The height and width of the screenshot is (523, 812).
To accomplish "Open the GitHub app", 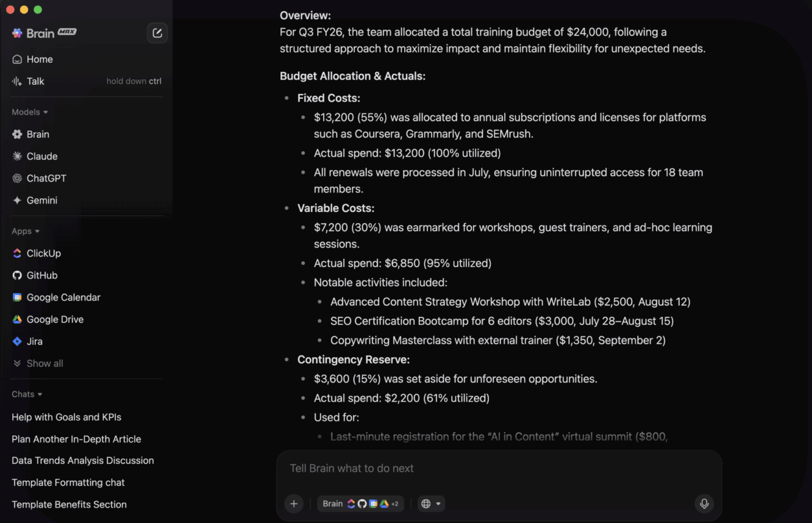I will click(87, 275).
